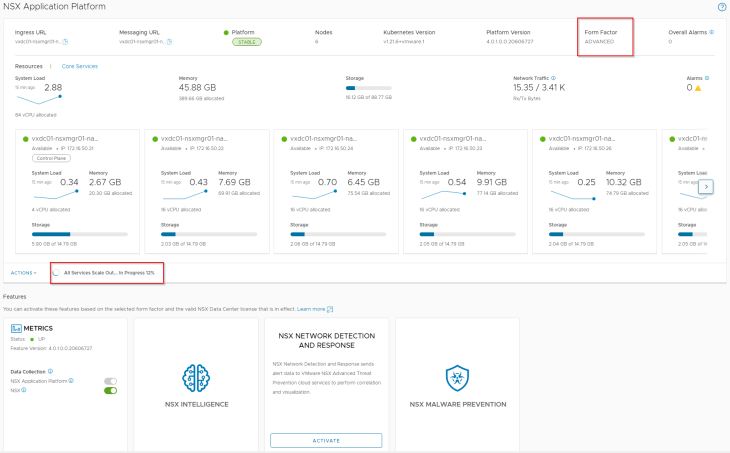730x453 pixels.
Task: Switch to the Core Services tab
Action: 80,67
